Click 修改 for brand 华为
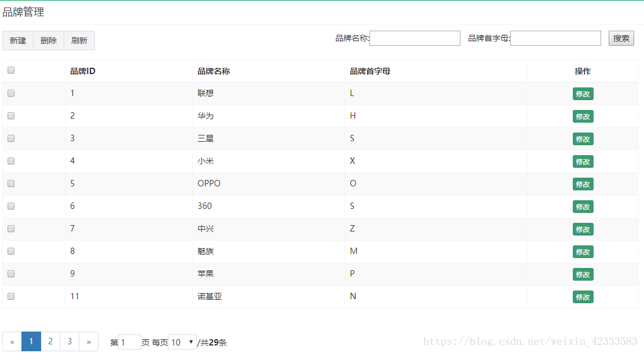Image resolution: width=644 pixels, height=353 pixels. [583, 116]
